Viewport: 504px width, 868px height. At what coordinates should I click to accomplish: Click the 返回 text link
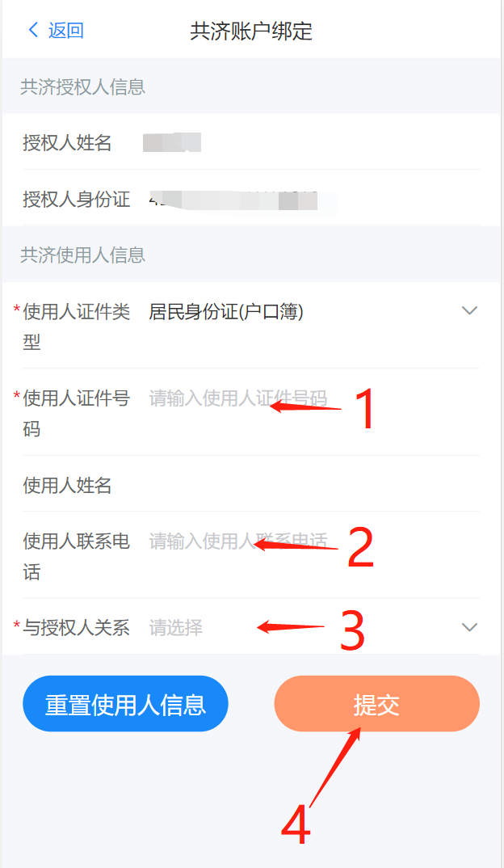click(x=66, y=31)
